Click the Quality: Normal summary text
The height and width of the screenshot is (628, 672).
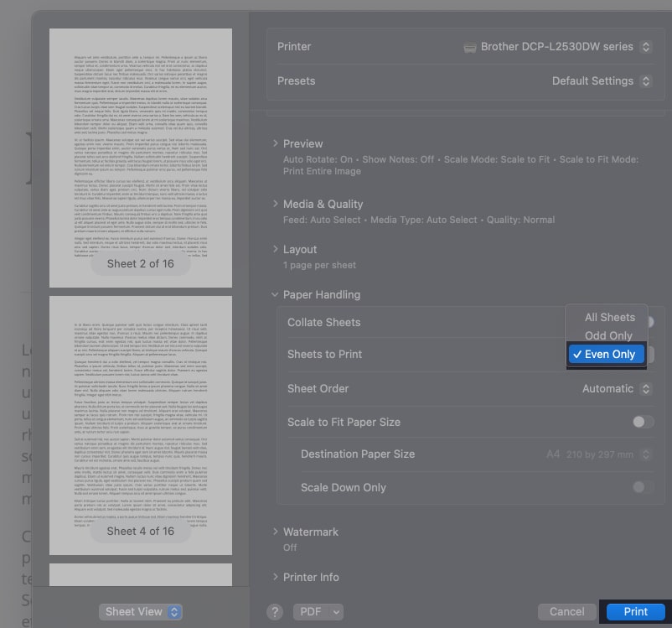coord(520,220)
